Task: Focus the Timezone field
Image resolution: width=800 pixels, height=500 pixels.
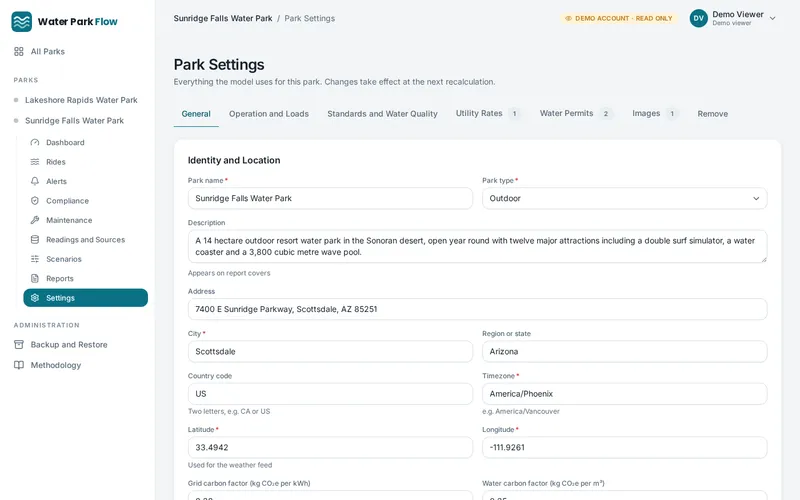Action: pyautogui.click(x=624, y=394)
